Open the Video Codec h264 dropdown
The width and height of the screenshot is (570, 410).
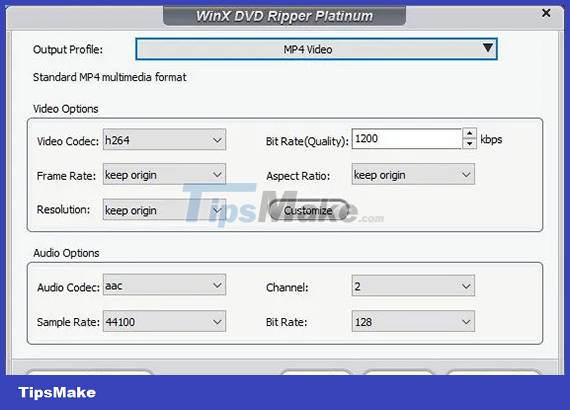coord(164,140)
